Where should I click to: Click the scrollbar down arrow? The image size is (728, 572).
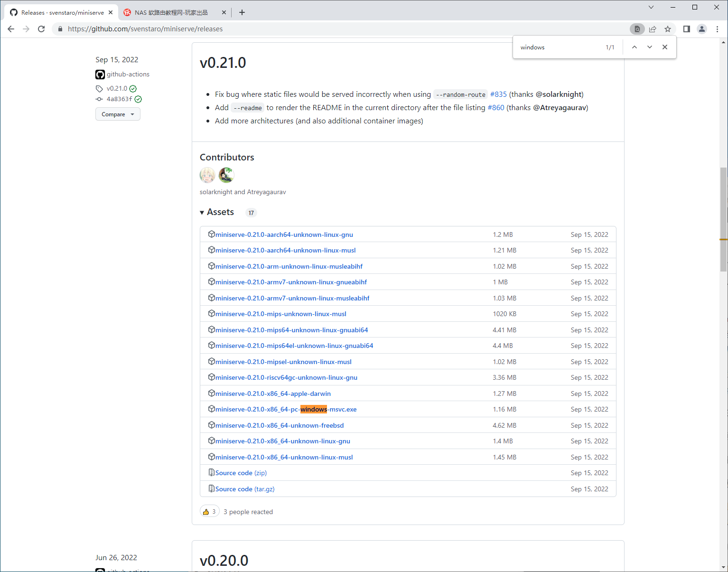[x=723, y=567]
